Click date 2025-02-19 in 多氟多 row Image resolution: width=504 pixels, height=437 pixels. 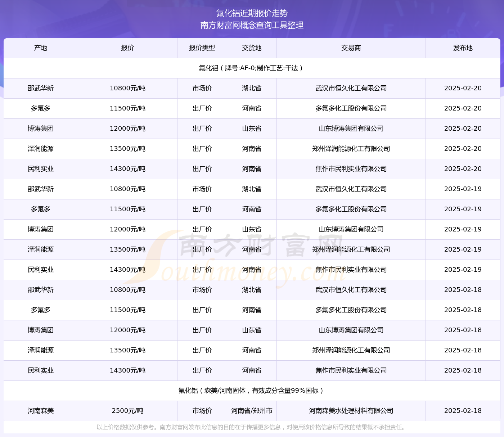tap(463, 209)
